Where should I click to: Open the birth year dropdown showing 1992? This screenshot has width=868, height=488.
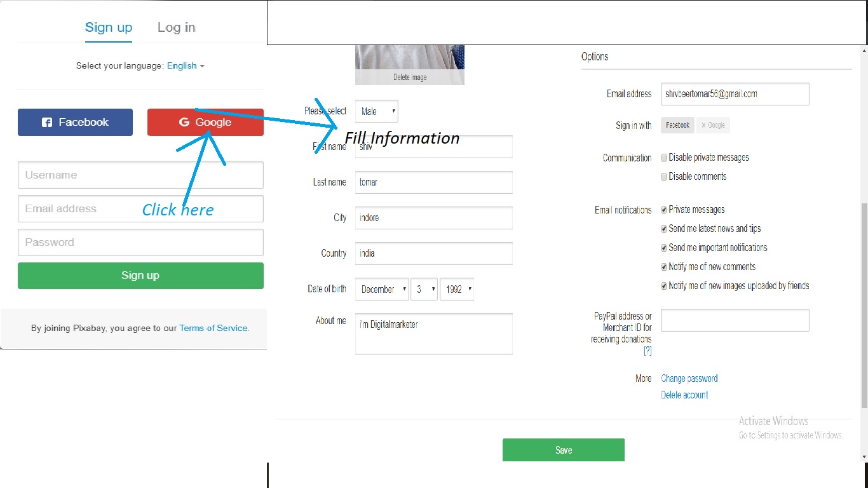click(x=457, y=289)
